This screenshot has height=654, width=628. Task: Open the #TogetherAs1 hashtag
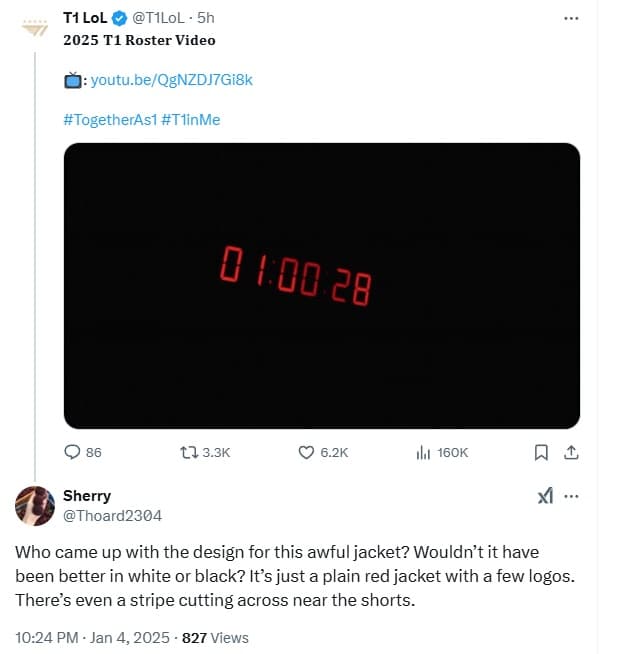point(109,119)
